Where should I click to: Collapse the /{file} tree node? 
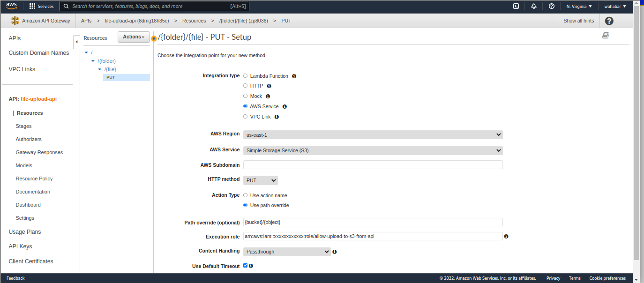point(99,69)
